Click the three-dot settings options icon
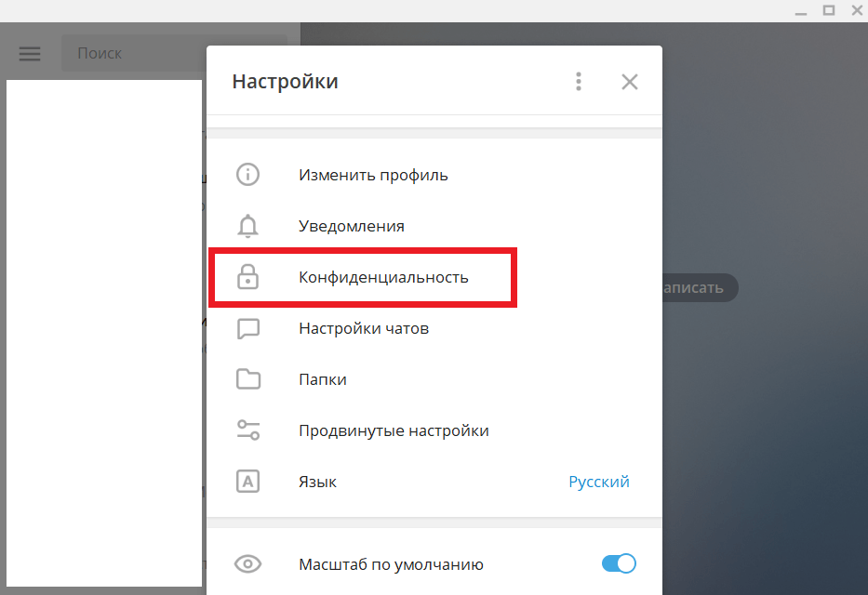Viewport: 868px width, 595px height. point(579,82)
